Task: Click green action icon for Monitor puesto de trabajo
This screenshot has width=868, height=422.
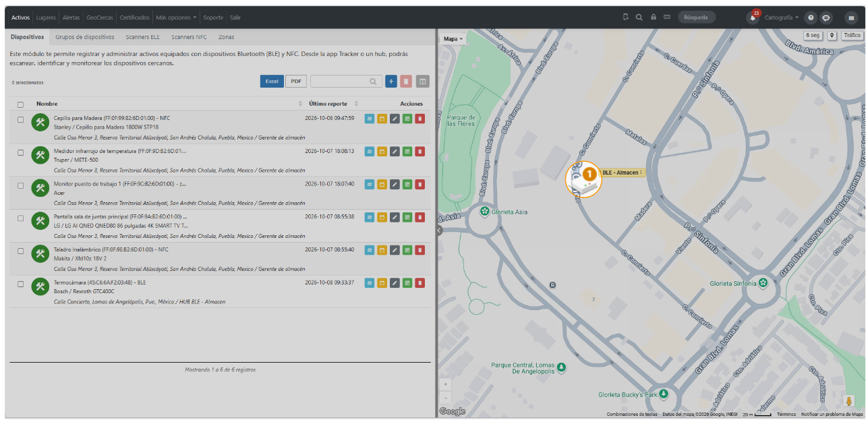Action: (407, 185)
